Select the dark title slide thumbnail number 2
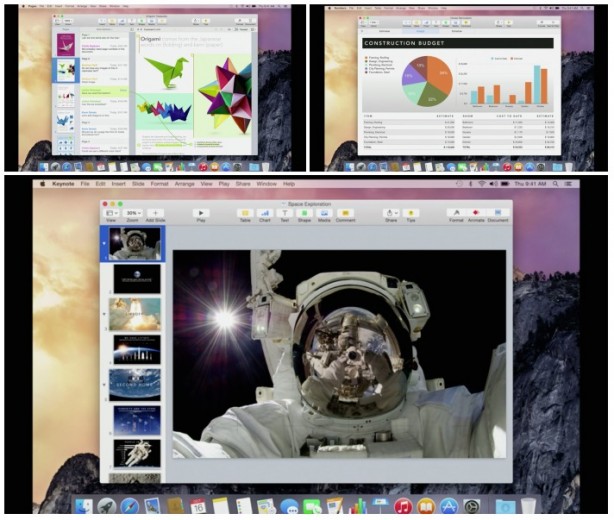Screen dimensions: 614x520 (x=137, y=279)
